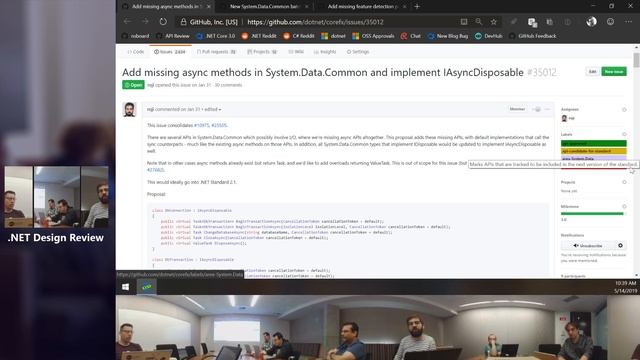Open the browser three-dot settings menu
Screen dimensions: 640x360
[628, 22]
